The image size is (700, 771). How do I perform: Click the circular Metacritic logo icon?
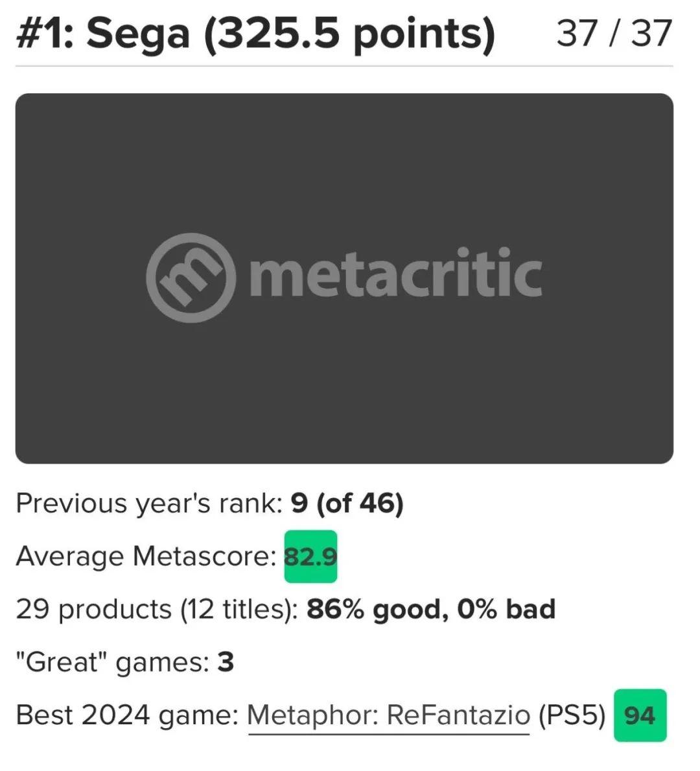[x=190, y=278]
